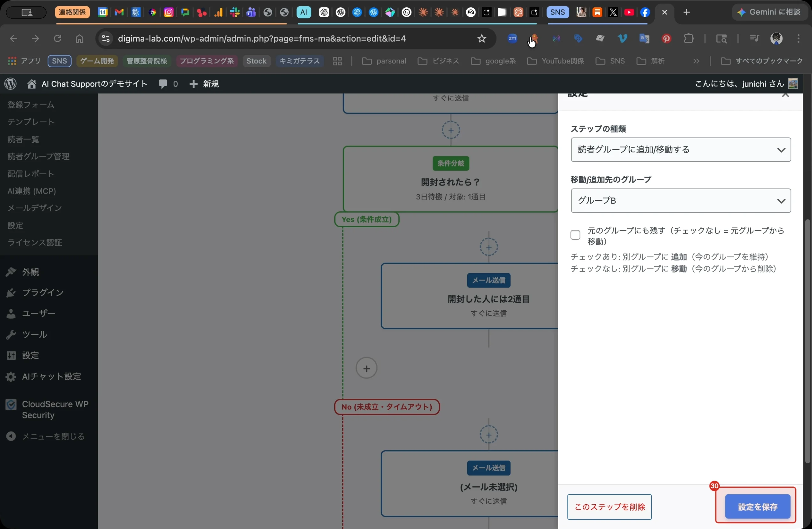Select the '開封されたら？' condition step card
This screenshot has width=812, height=529.
450,179
